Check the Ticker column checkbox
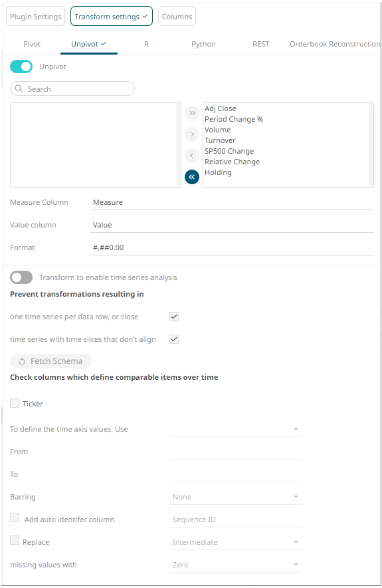The image size is (382, 588). pyautogui.click(x=15, y=403)
